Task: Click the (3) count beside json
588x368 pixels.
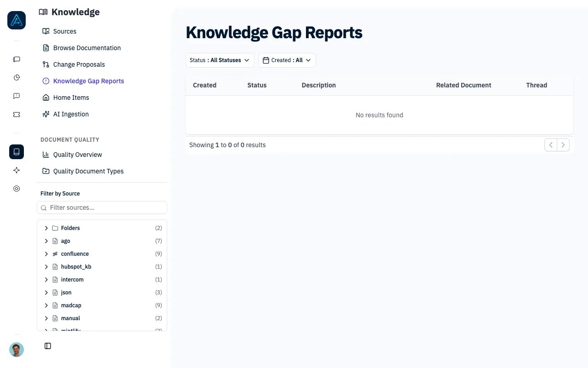Action: click(x=158, y=293)
